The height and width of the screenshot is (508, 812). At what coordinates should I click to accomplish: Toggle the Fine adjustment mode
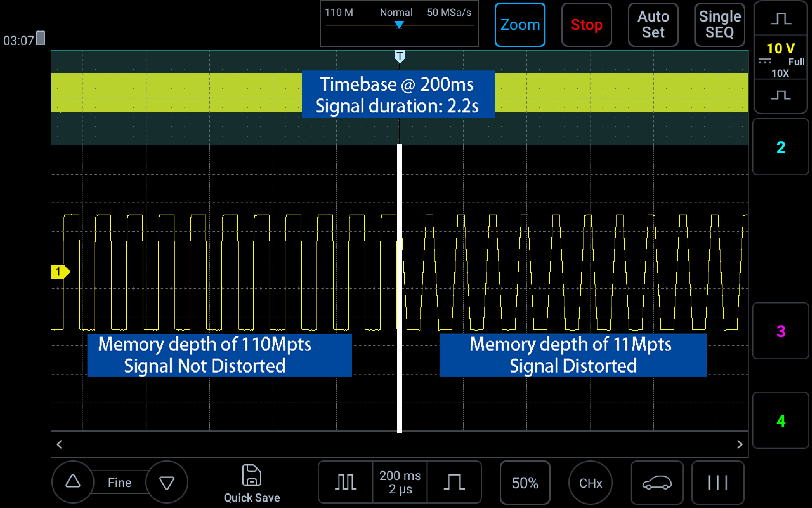tap(120, 482)
